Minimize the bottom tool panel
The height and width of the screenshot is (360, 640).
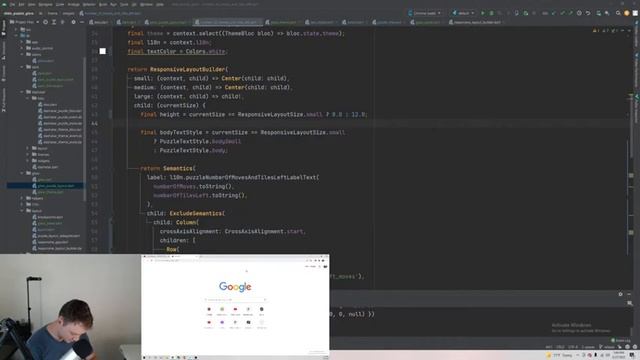click(x=629, y=294)
